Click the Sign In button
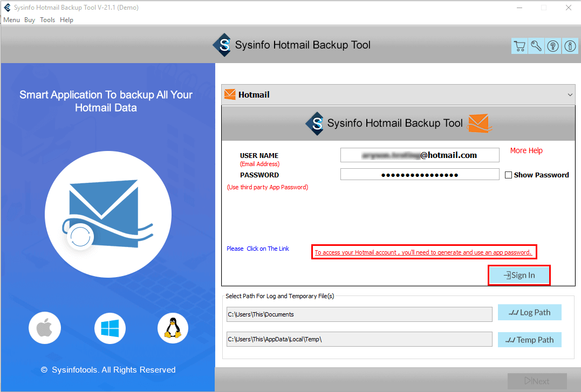Image resolution: width=581 pixels, height=392 pixels. 519,276
